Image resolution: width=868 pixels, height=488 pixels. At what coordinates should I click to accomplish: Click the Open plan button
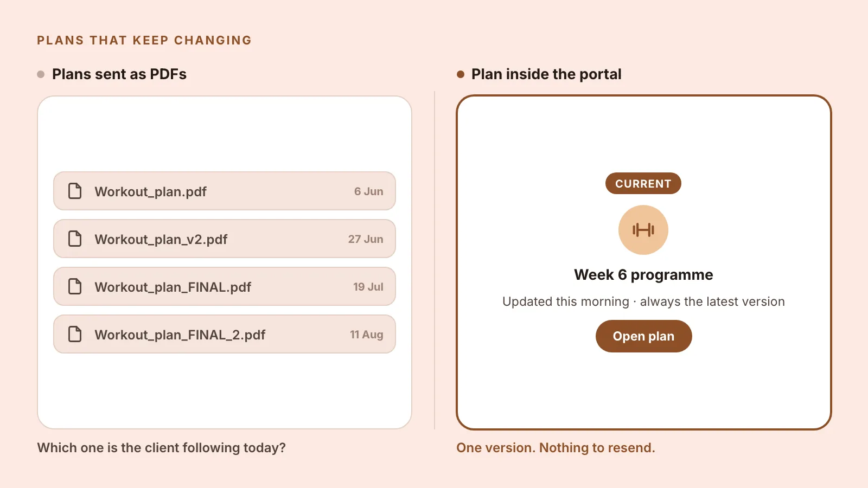coord(644,336)
